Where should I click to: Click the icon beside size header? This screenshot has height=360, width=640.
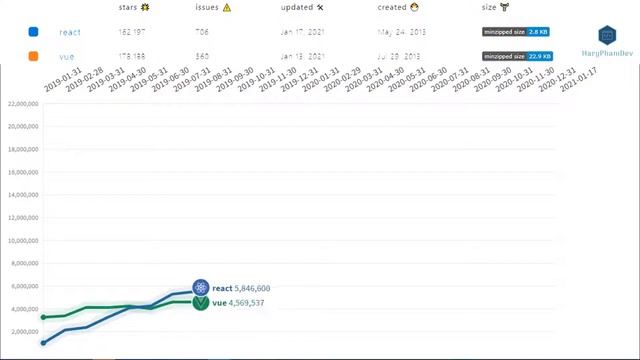point(504,7)
